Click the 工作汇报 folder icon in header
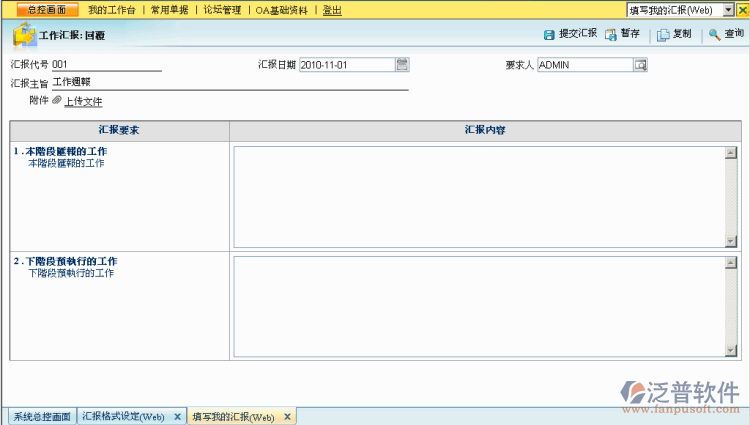The image size is (750, 425). pos(24,35)
